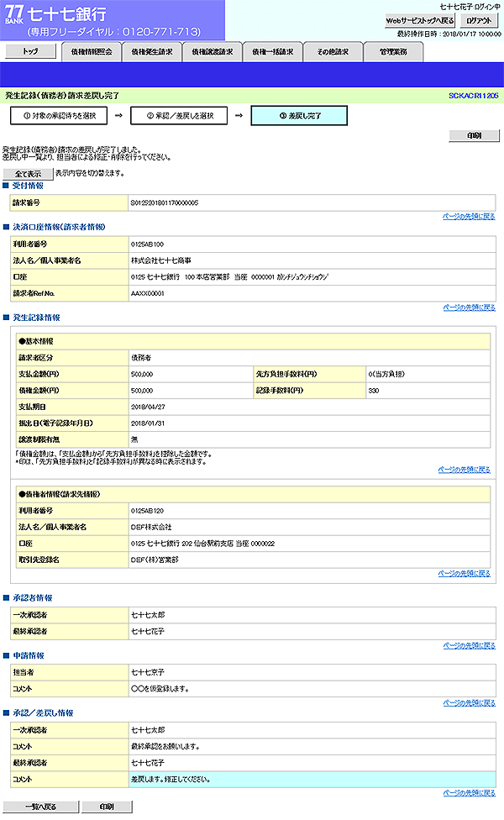The image size is (504, 820).
Task: Click ページの先頭に戻る under 受付情報
Action: [x=469, y=217]
